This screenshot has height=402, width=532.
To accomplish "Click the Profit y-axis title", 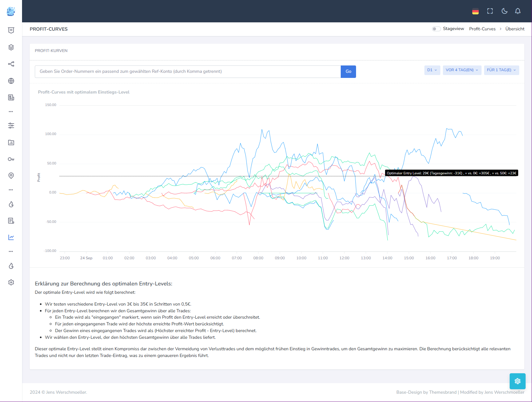I will 39,178.
